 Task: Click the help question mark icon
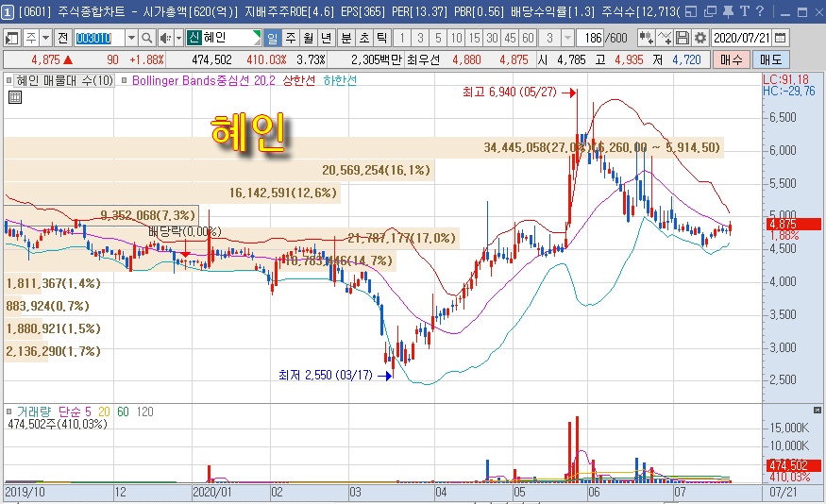point(760,11)
